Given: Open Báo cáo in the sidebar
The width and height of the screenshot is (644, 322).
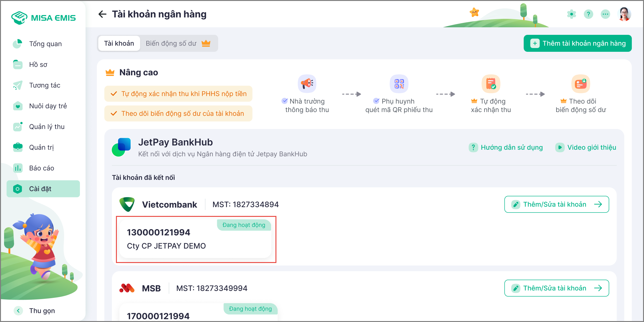Looking at the screenshot, I should (x=43, y=168).
